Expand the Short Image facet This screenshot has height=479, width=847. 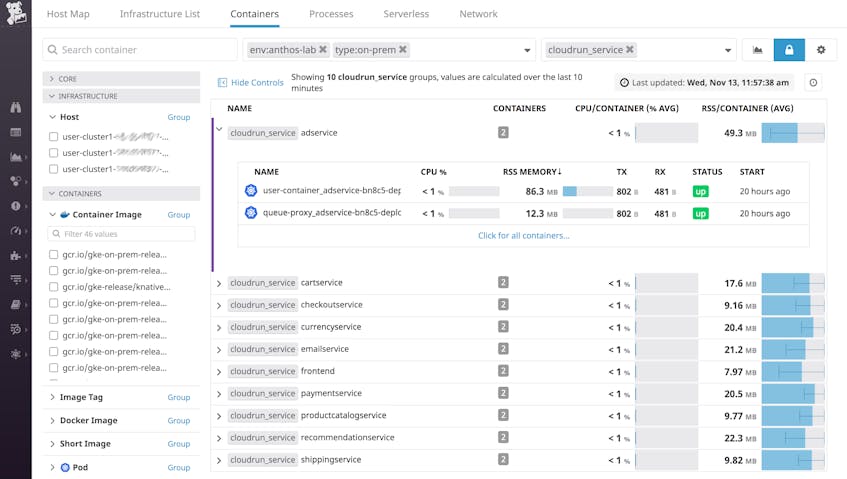tap(52, 444)
